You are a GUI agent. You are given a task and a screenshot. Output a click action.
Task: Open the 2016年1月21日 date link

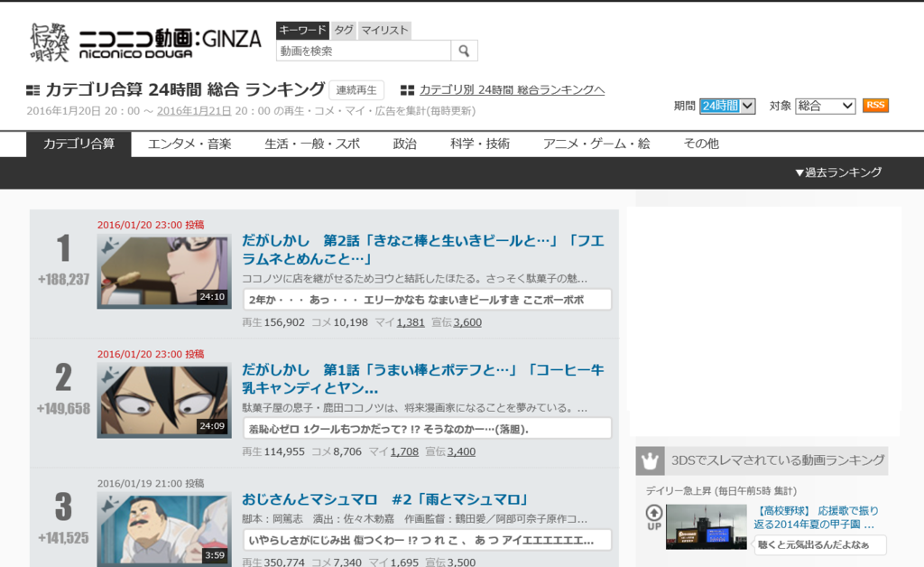click(194, 111)
